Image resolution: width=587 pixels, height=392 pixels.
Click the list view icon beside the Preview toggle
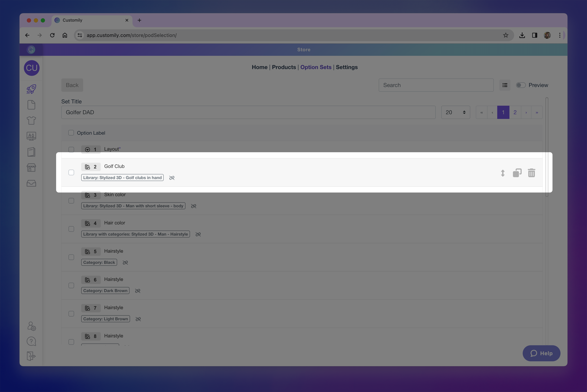(x=505, y=85)
